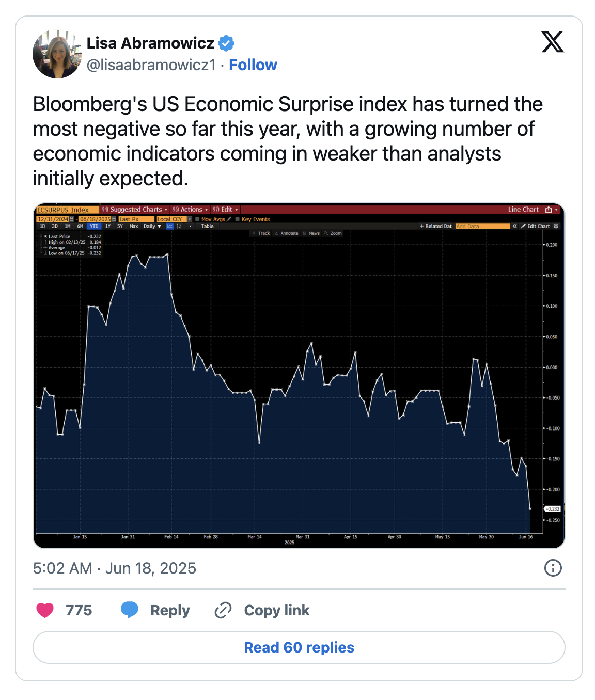Click Read 60 replies button
The height and width of the screenshot is (700, 595).
point(299,647)
